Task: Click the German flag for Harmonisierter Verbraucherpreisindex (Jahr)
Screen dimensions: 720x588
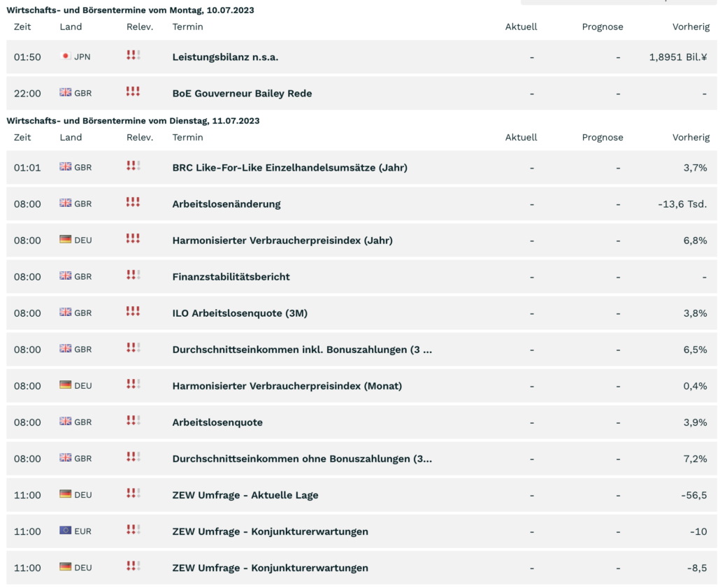Action: pos(65,239)
